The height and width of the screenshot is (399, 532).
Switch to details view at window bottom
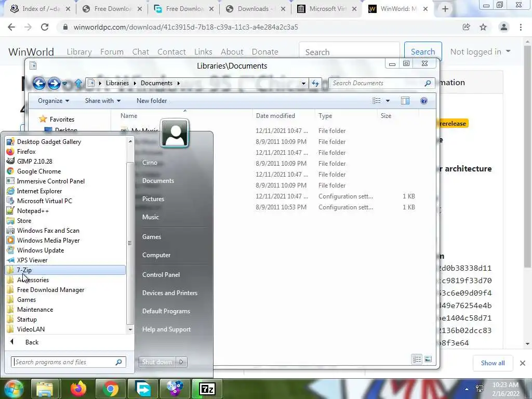417,359
